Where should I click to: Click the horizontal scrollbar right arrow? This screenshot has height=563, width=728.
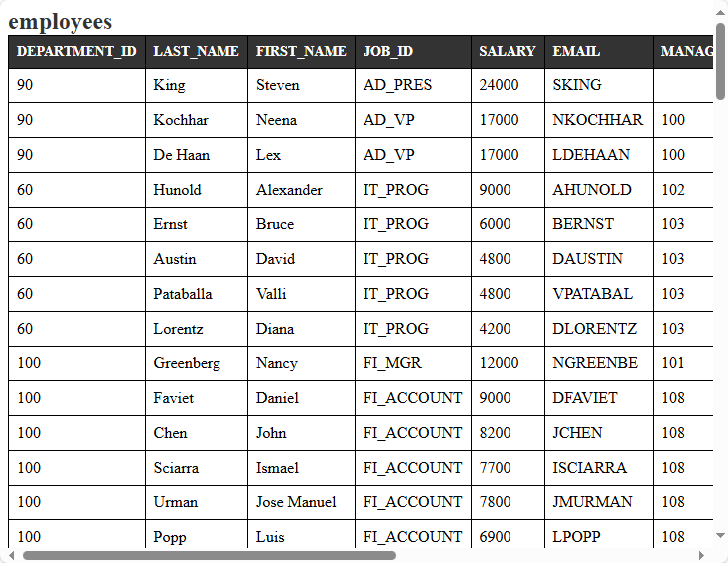click(x=701, y=555)
